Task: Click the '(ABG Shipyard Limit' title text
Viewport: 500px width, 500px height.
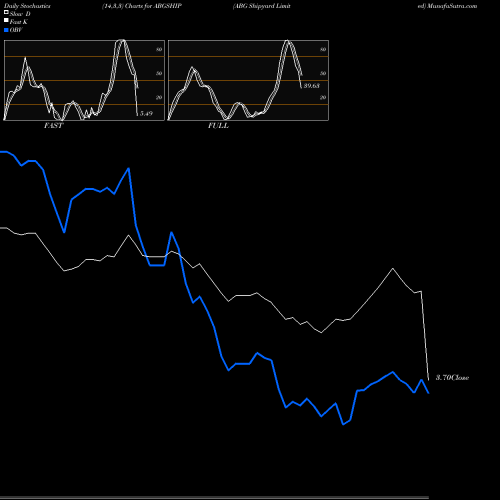Action: 262,6
